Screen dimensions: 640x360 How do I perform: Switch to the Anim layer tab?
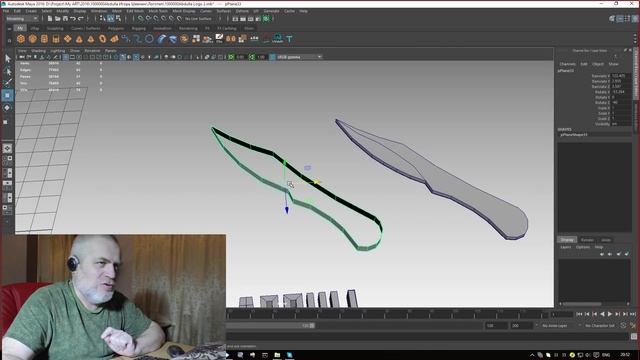[x=606, y=240]
